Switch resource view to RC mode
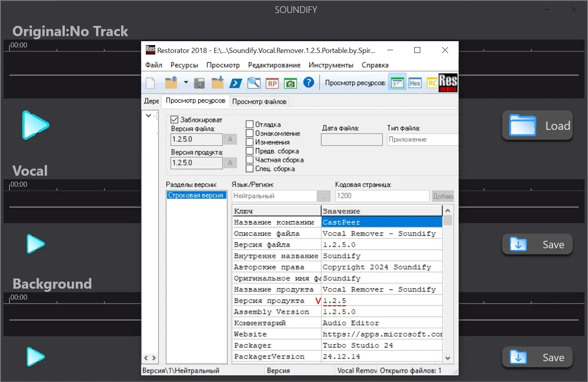This screenshot has height=382, width=588. click(x=432, y=82)
